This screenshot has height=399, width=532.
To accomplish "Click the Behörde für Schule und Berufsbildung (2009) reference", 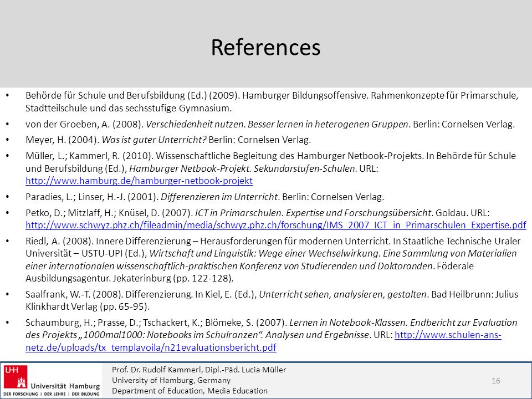I will click(x=272, y=101).
